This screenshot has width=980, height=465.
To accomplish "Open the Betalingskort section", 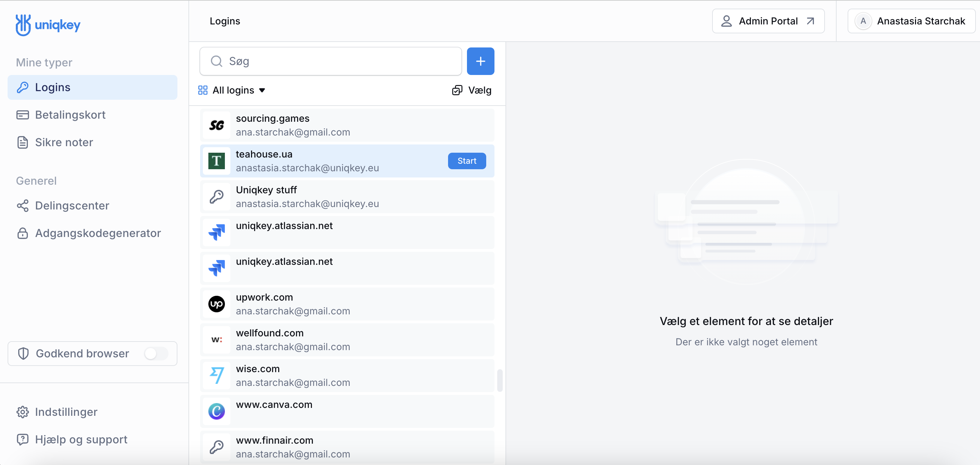I will (70, 115).
